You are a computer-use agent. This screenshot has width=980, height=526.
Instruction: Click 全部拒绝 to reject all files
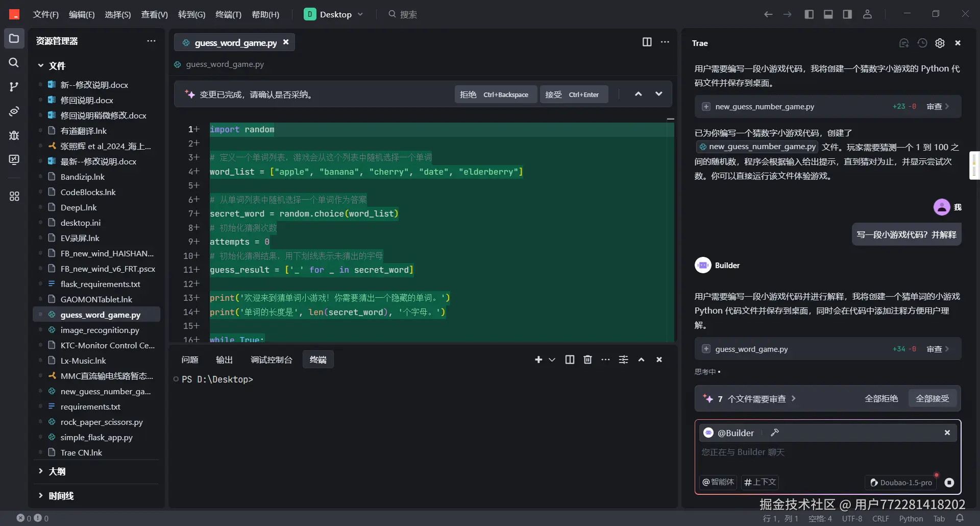[x=881, y=399]
